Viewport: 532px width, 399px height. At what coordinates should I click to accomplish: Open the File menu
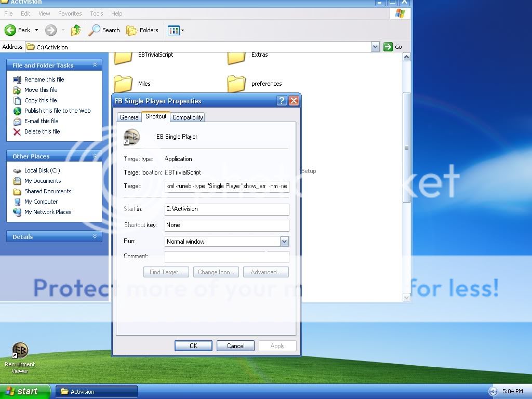(8, 14)
